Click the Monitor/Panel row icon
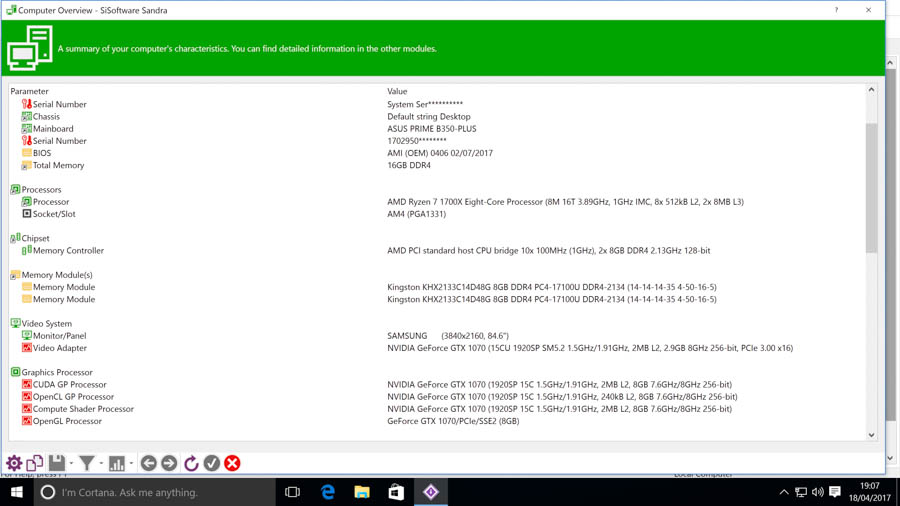 point(26,336)
